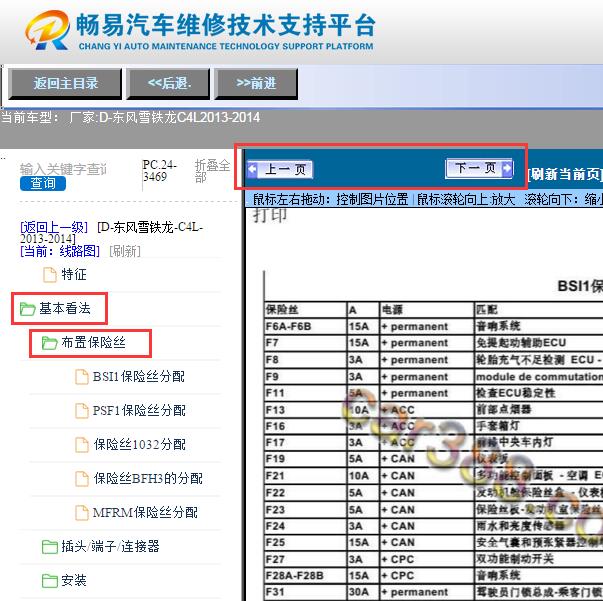The height and width of the screenshot is (601, 603).
Task: Click the keyword search input field
Action: [63, 169]
